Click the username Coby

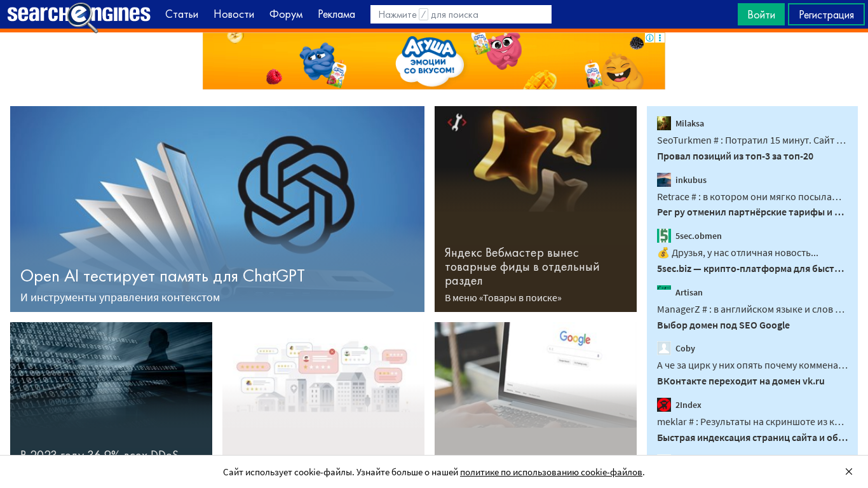click(685, 348)
